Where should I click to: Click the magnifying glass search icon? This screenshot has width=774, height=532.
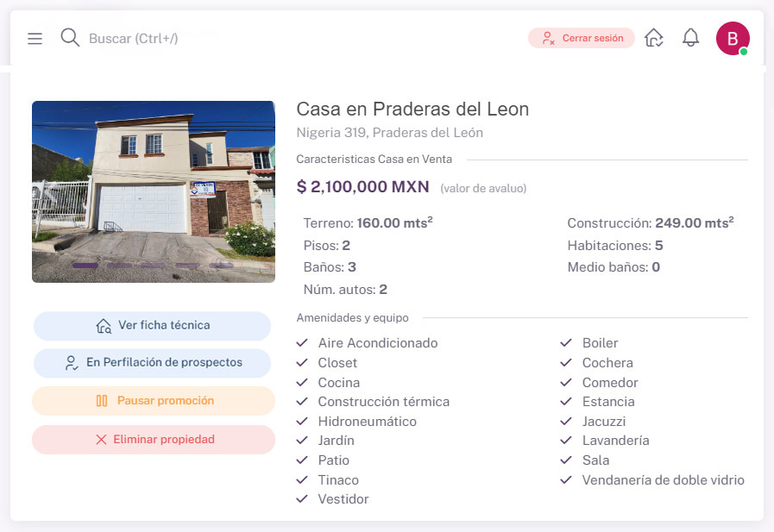point(70,38)
